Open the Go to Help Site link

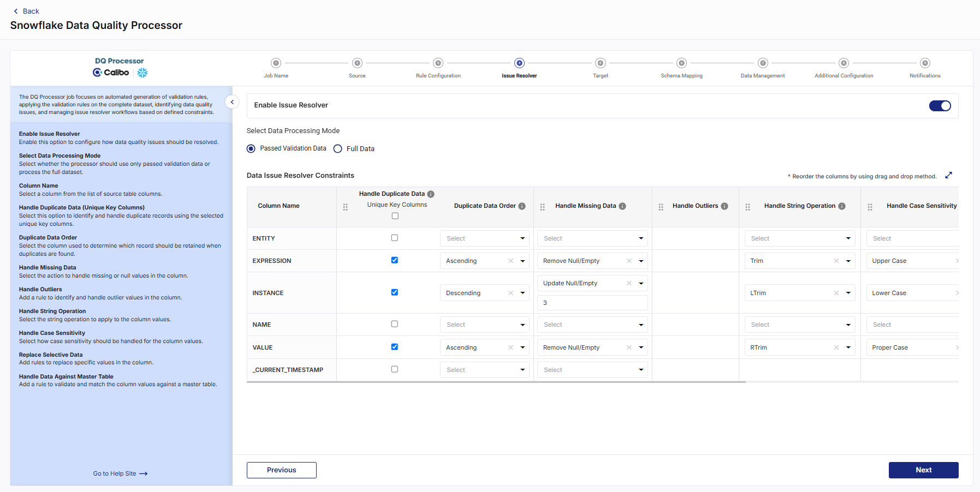point(120,473)
